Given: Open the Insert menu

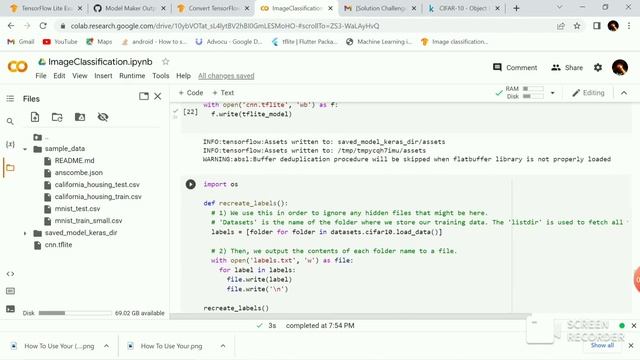Looking at the screenshot, I should tap(103, 76).
